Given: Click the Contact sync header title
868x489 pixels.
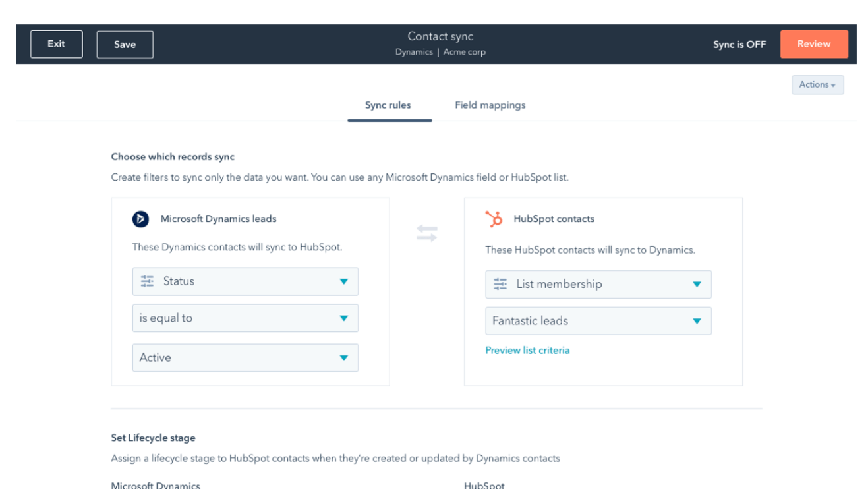Looking at the screenshot, I should click(x=440, y=37).
